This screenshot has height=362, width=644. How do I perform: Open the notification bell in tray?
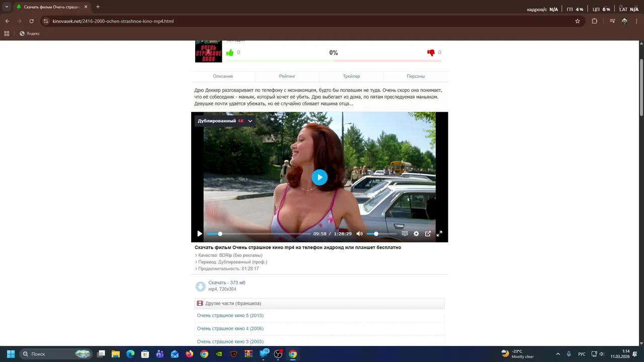635,354
